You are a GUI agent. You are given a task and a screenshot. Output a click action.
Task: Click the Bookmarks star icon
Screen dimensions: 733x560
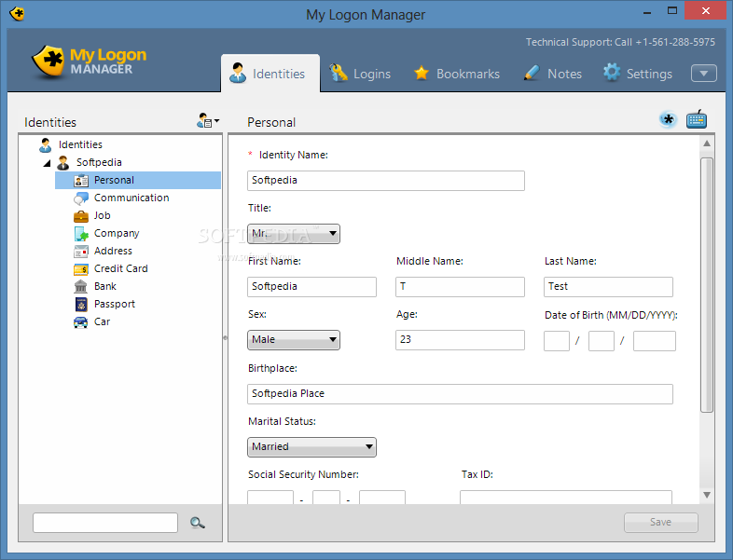[422, 73]
